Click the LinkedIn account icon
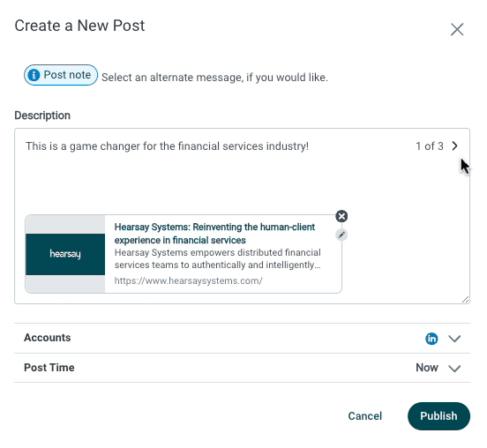487x448 pixels. pos(431,339)
